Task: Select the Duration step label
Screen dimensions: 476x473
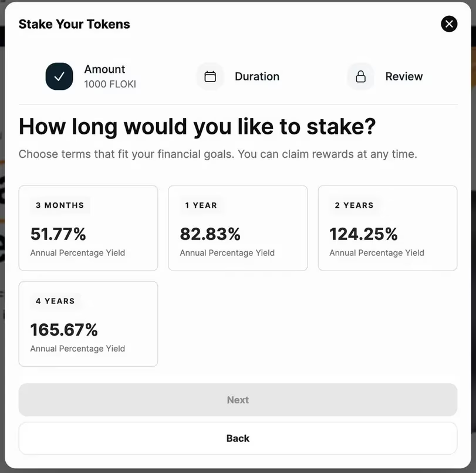Action: coord(257,76)
